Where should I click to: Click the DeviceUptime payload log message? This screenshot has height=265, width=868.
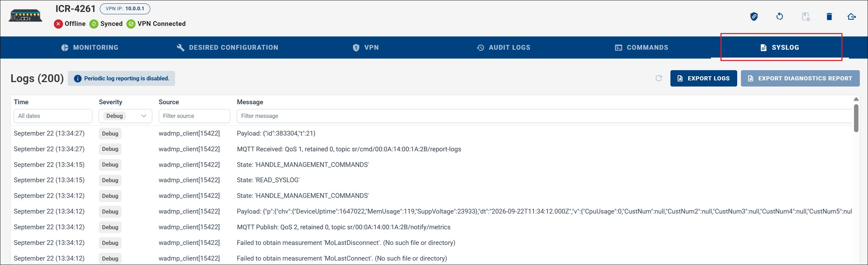(x=544, y=212)
